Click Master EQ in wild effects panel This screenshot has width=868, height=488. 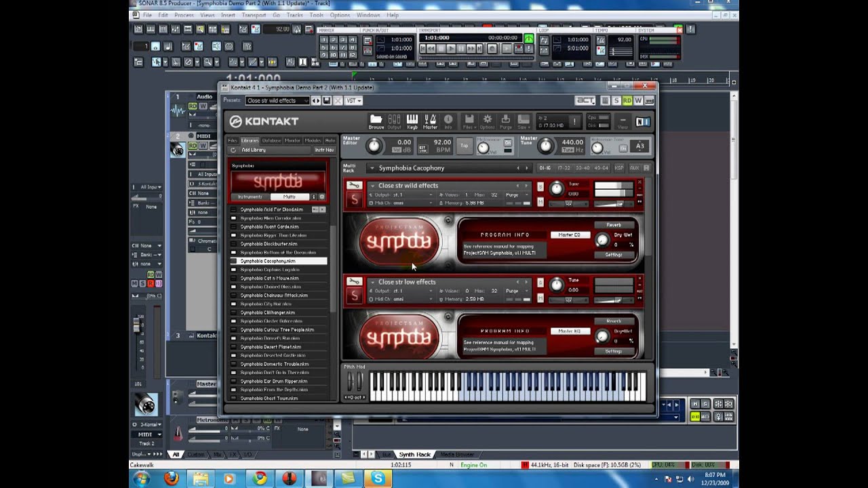pos(570,235)
